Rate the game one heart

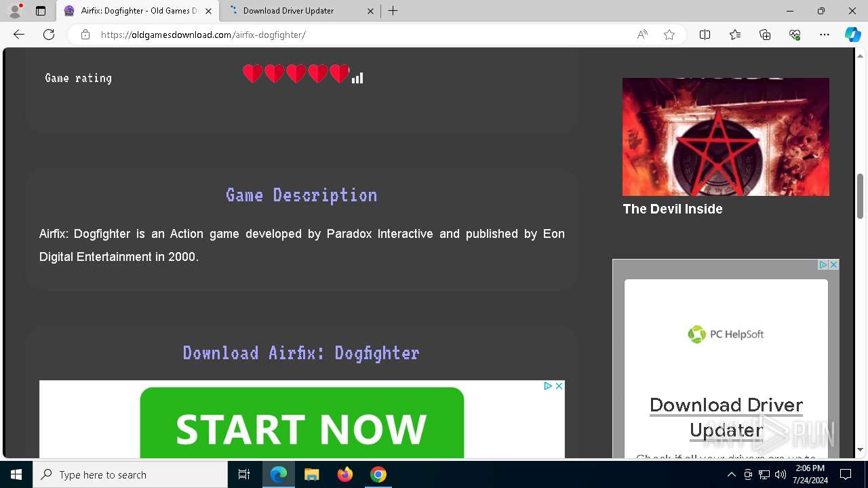pyautogui.click(x=253, y=74)
